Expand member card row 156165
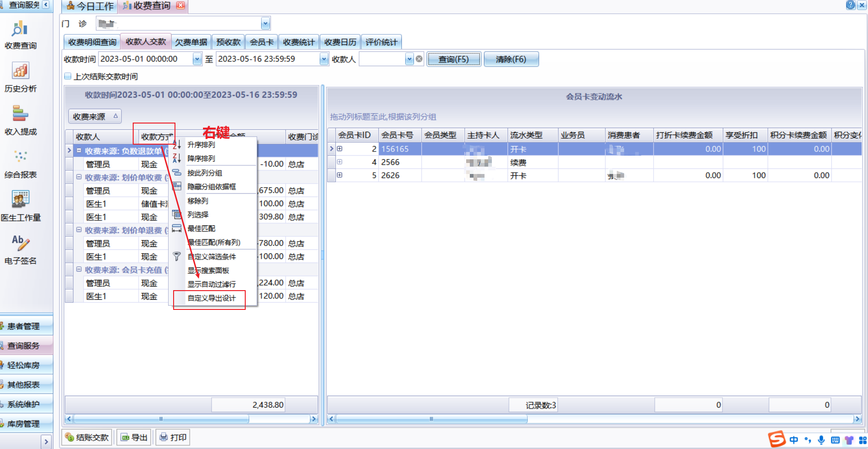The height and width of the screenshot is (449, 868). pos(340,149)
